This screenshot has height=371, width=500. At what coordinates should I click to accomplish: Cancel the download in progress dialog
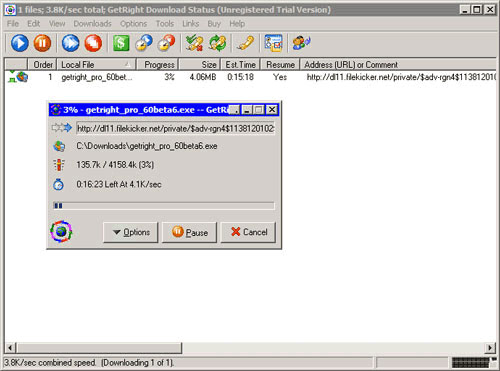click(248, 232)
